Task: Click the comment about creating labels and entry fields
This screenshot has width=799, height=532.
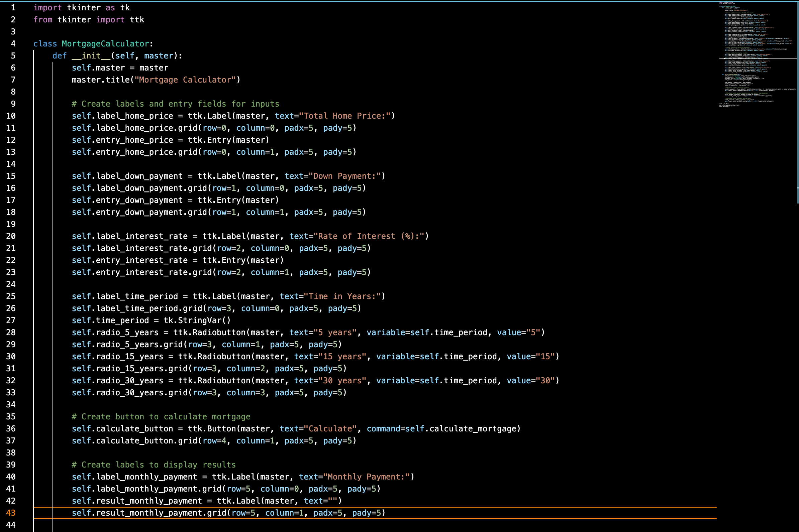Action: (175, 104)
